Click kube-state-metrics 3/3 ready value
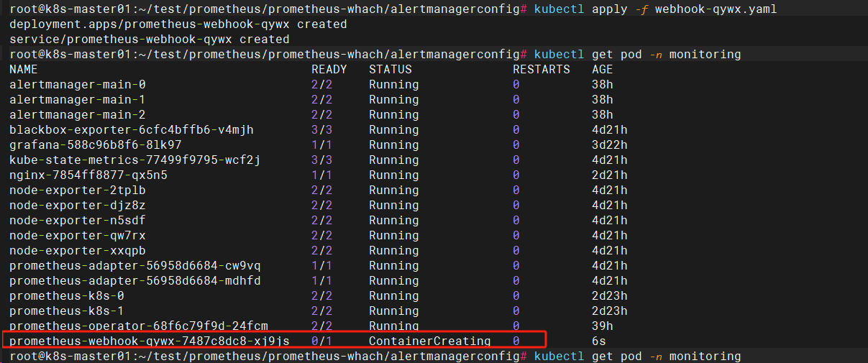 322,160
